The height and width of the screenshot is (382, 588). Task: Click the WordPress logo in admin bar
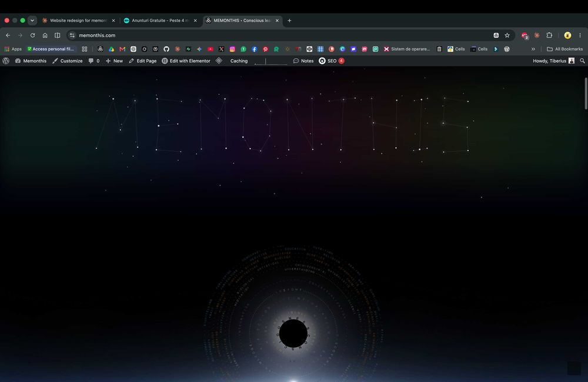[6, 61]
